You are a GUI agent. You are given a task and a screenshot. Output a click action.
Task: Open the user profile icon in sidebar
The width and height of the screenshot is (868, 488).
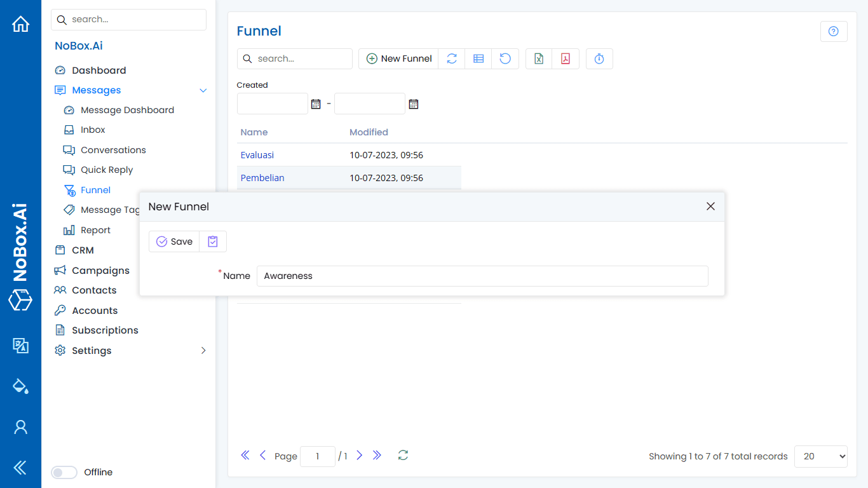[20, 427]
